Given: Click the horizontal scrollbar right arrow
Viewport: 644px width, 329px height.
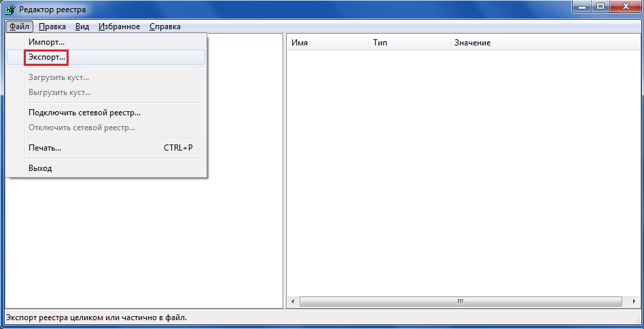Looking at the screenshot, I should 634,301.
